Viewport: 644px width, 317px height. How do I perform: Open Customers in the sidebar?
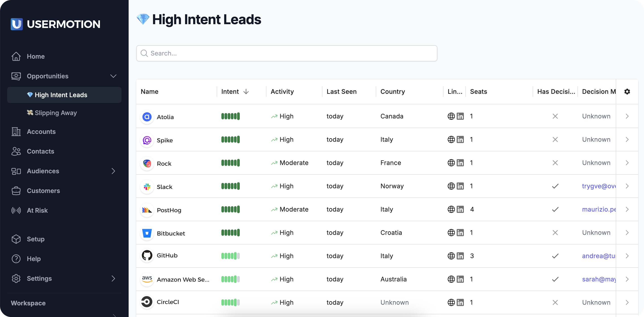43,191
